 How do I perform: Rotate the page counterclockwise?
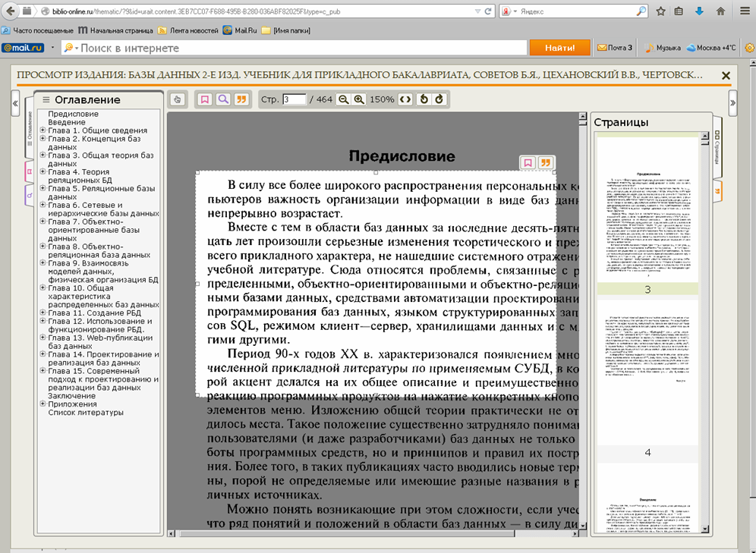[x=424, y=99]
